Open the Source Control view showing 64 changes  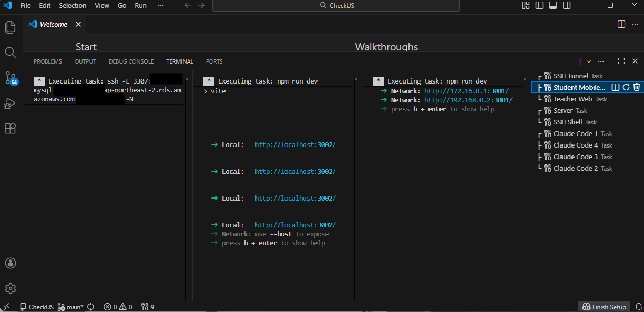coord(10,78)
